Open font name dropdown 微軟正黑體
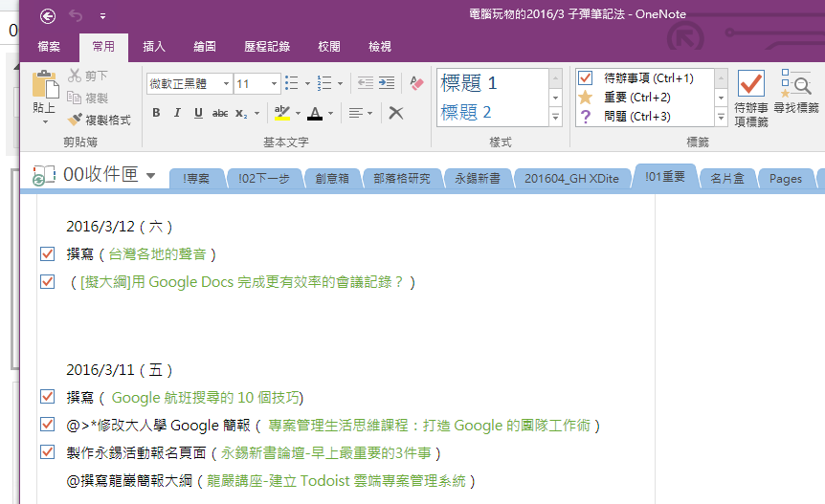 coord(226,83)
